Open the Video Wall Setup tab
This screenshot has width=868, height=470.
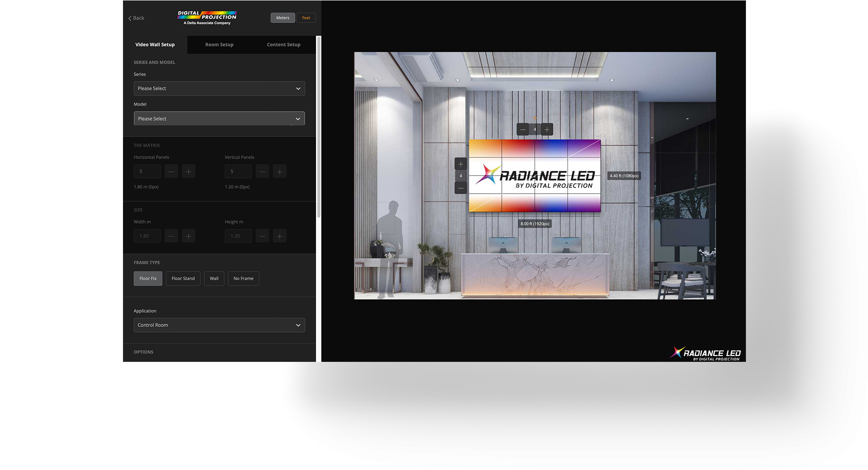155,44
